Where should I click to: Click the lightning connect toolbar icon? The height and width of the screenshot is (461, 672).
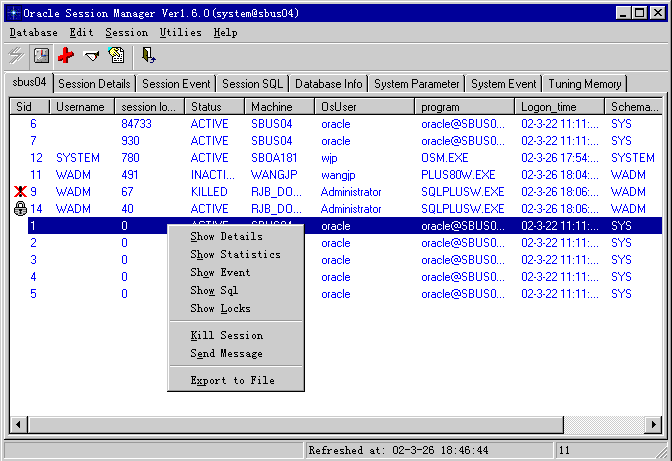[16, 56]
